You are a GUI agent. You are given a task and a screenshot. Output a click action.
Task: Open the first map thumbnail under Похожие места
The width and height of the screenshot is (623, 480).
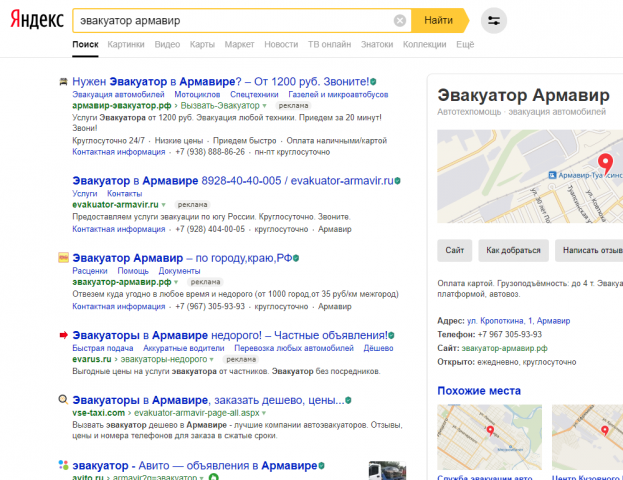pyautogui.click(x=490, y=437)
